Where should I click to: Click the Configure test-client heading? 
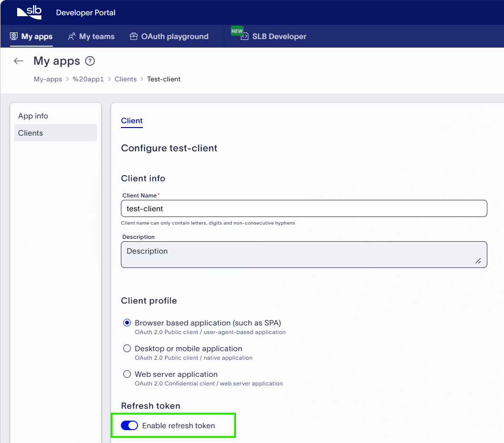click(x=169, y=148)
